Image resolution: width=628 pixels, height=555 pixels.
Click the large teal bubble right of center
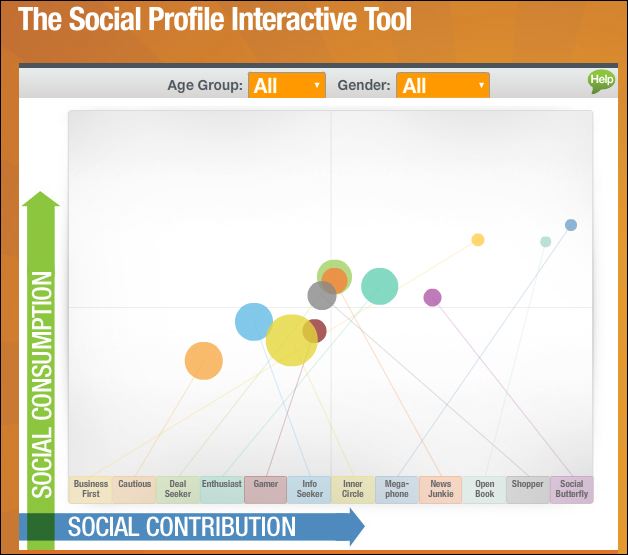[380, 286]
